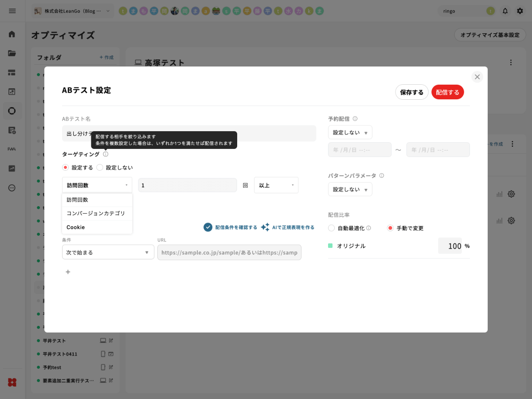Click the 配信条件を確認する check icon
532x399 pixels.
click(208, 227)
